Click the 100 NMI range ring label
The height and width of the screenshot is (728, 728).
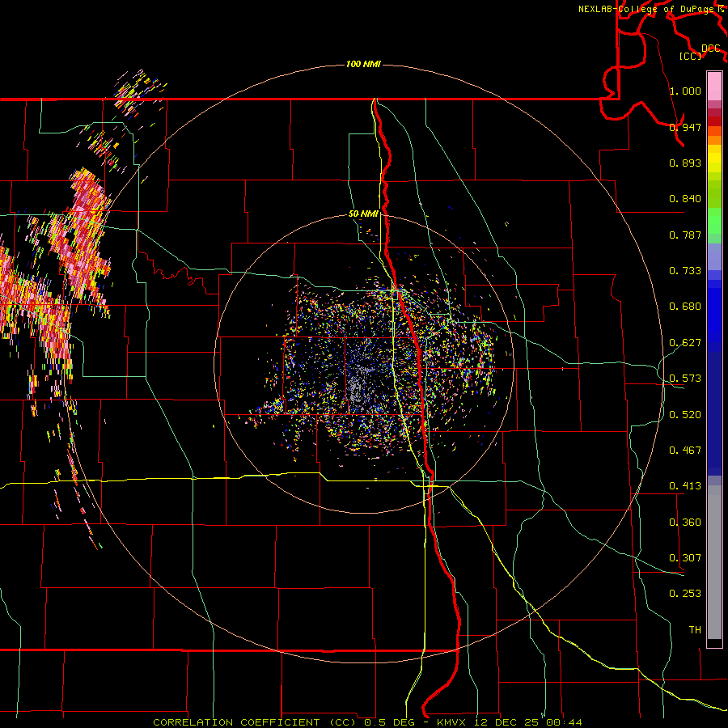[363, 64]
